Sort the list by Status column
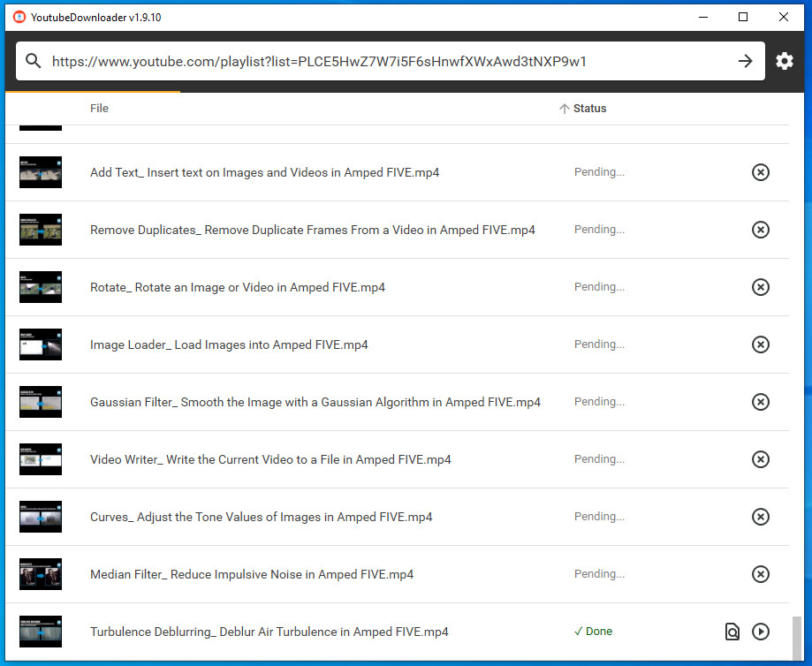Viewport: 812px width, 666px height. (589, 109)
